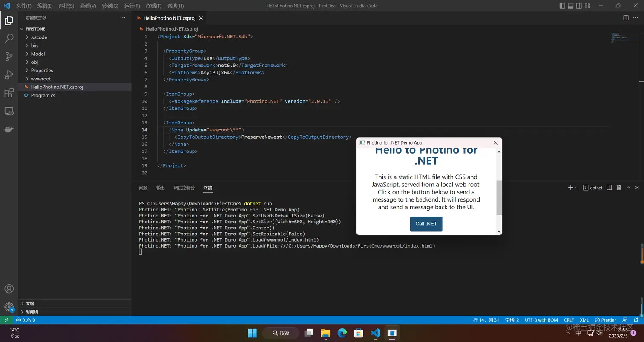
Task: Switch to the 调试控制台 tab
Action: 184,188
